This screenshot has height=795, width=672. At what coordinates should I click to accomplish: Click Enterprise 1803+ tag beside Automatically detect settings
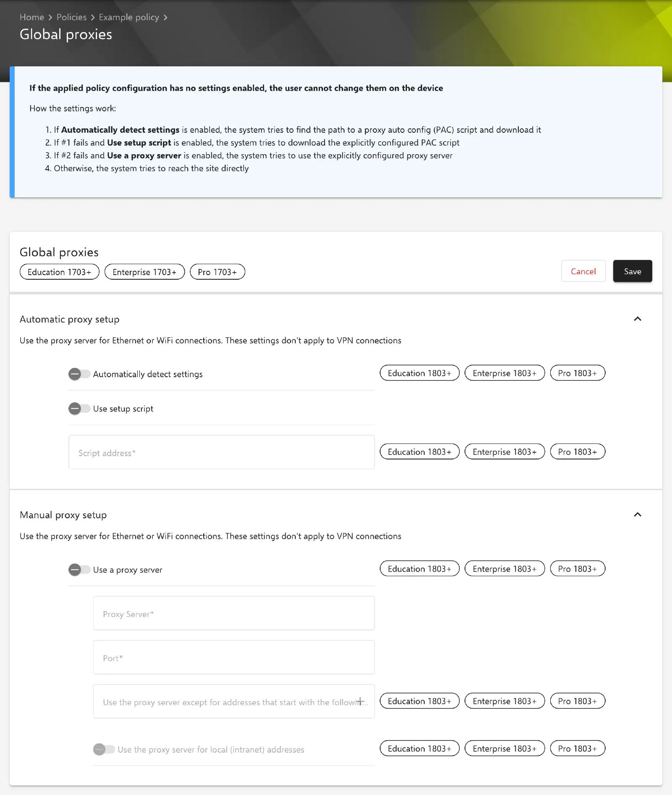point(505,373)
